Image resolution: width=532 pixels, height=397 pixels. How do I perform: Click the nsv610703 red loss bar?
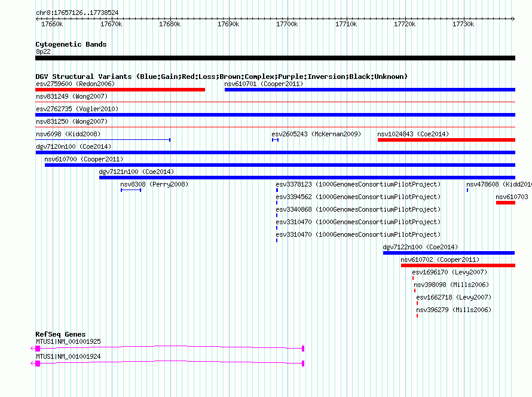pos(506,203)
